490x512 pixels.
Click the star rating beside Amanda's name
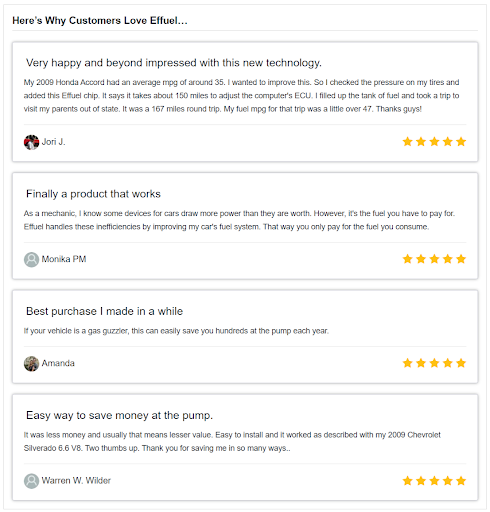click(x=434, y=363)
